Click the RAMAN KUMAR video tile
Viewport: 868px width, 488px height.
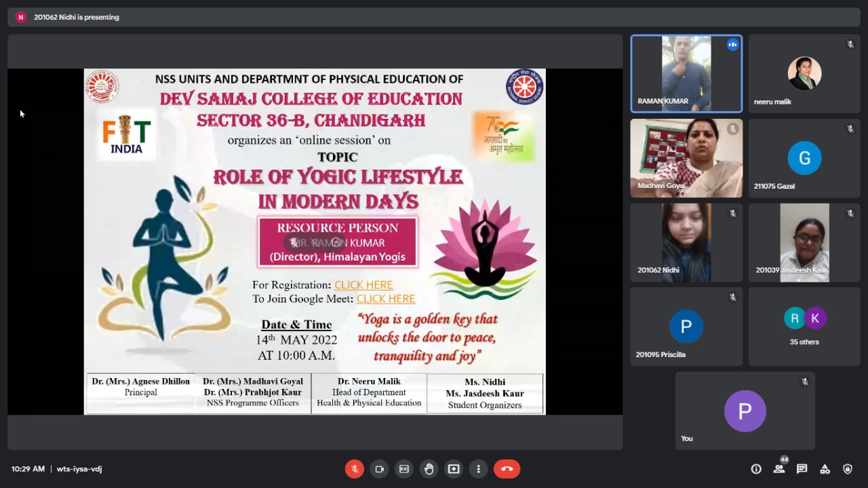[686, 74]
